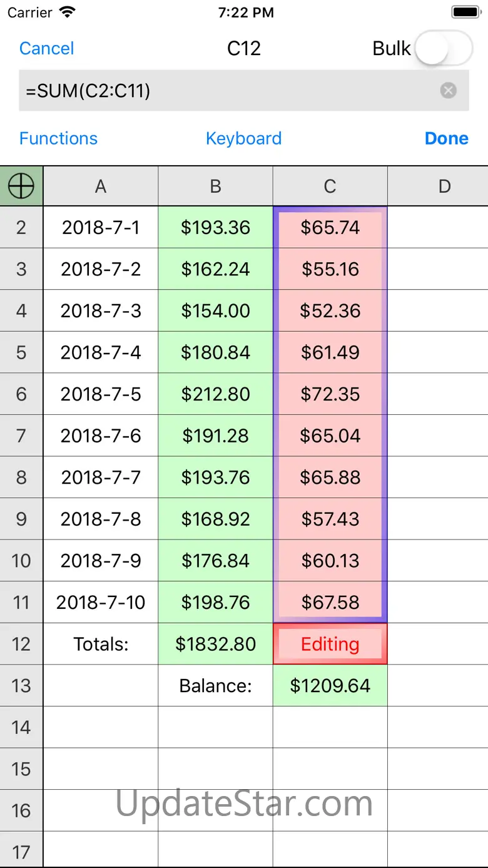Image resolution: width=488 pixels, height=868 pixels.
Task: Select the 2018-7-5 date cell
Action: [x=101, y=394]
